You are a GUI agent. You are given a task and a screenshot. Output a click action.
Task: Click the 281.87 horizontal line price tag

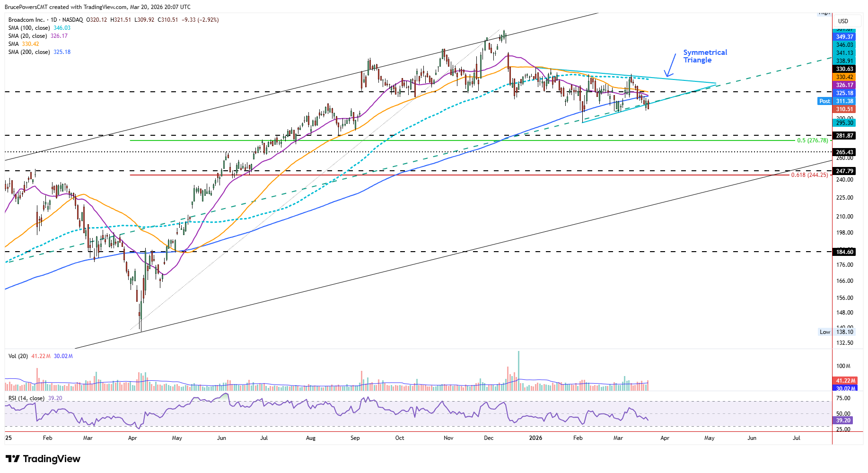tap(845, 136)
